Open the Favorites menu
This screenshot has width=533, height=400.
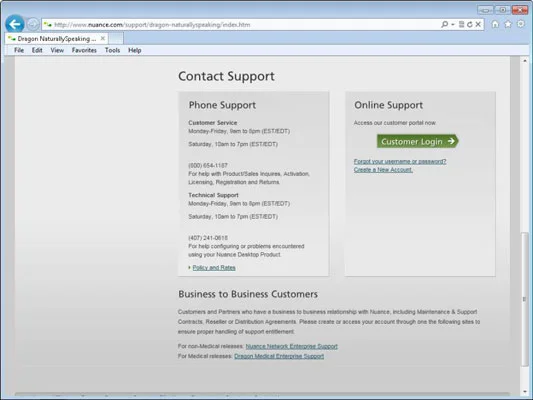tap(84, 50)
